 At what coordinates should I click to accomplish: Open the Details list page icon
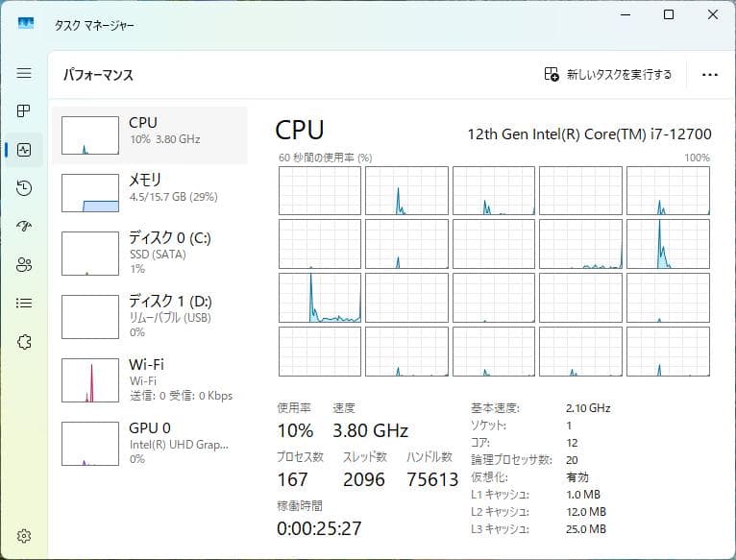coord(24,303)
